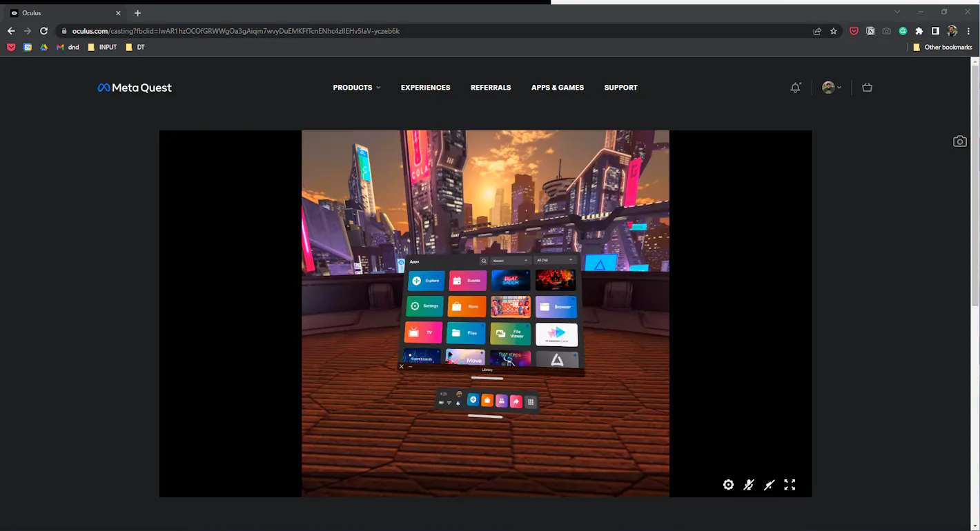Open the notifications bell
980x531 pixels.
pyautogui.click(x=796, y=88)
